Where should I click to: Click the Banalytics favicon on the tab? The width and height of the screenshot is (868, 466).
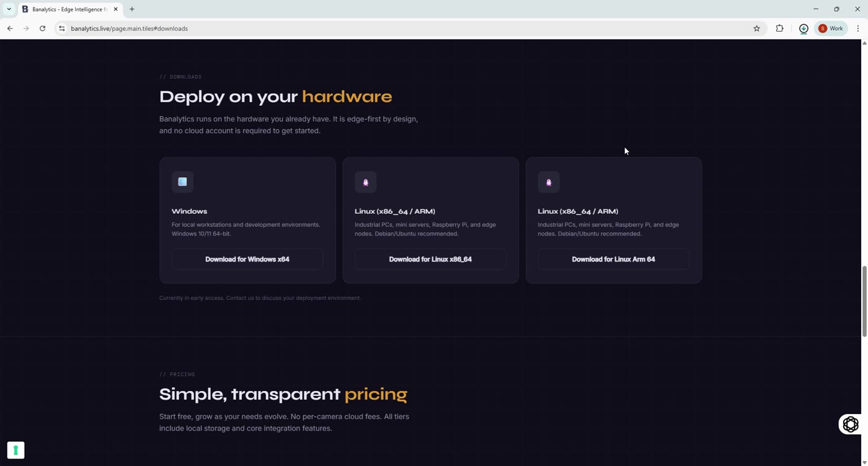point(25,9)
